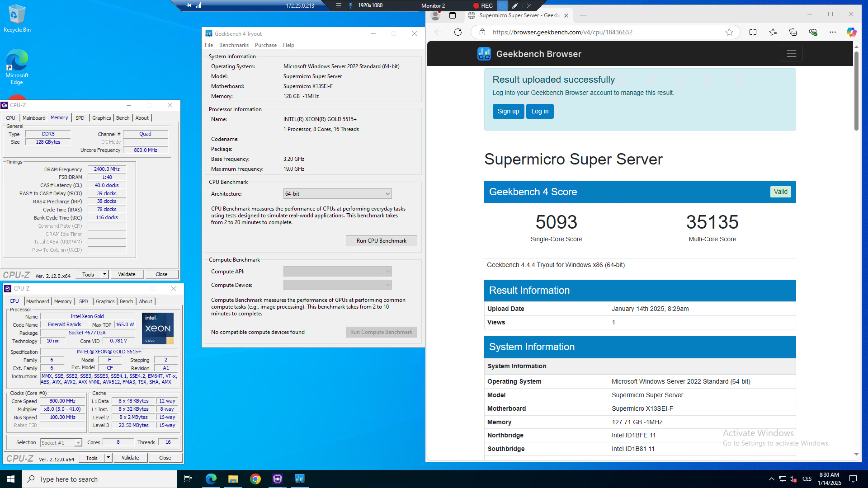Open Geekbench Purchase menu
This screenshot has width=868, height=488.
[x=266, y=45]
